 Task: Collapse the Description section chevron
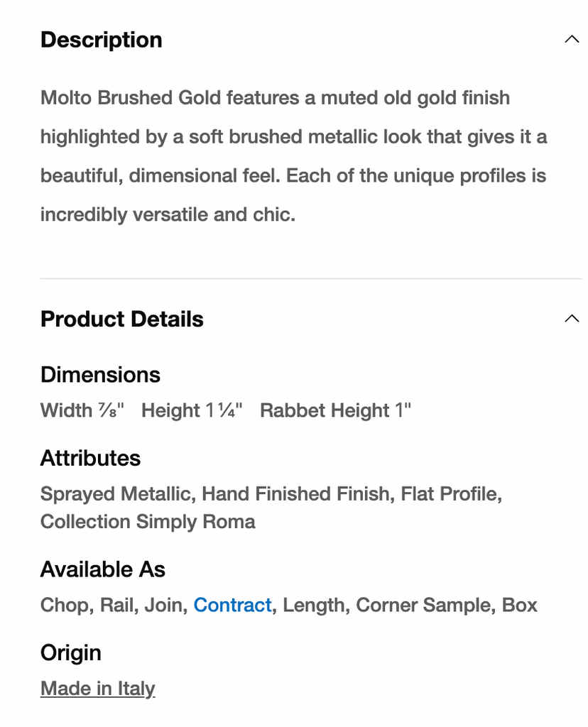pos(571,40)
